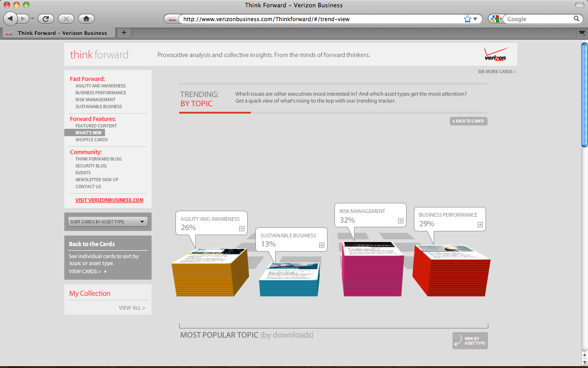Open a new tab with plus button
Image resolution: width=588 pixels, height=368 pixels.
[x=124, y=33]
